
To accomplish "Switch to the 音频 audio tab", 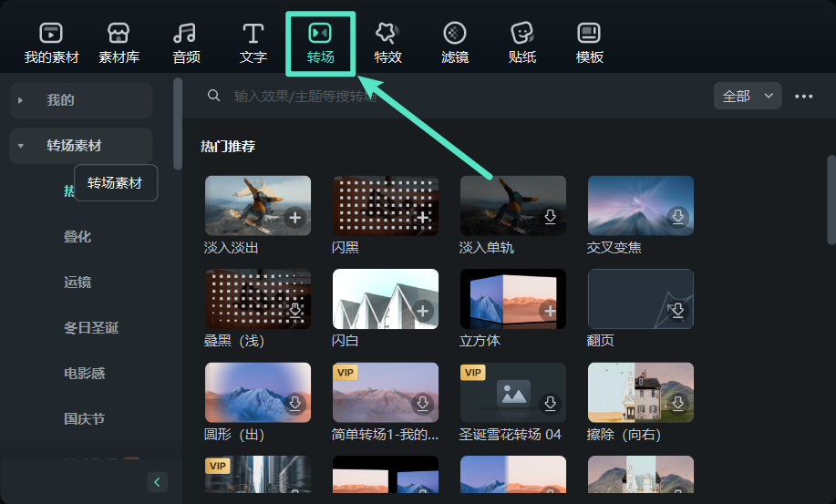I will pos(186,43).
